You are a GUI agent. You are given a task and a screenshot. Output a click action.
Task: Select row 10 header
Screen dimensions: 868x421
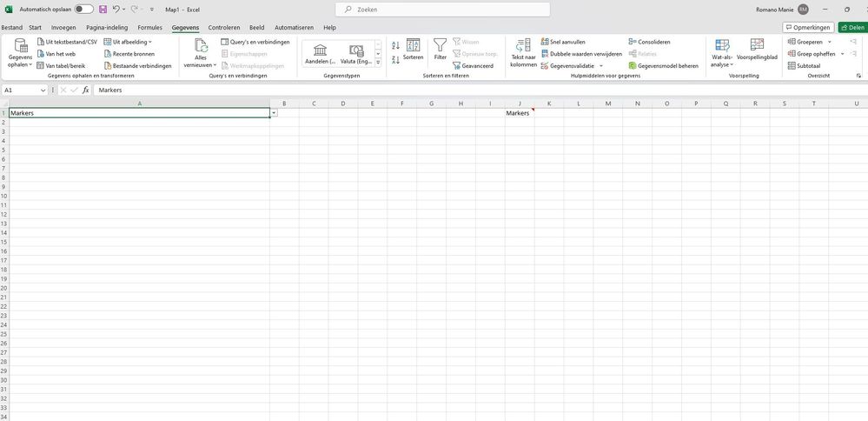click(3, 196)
